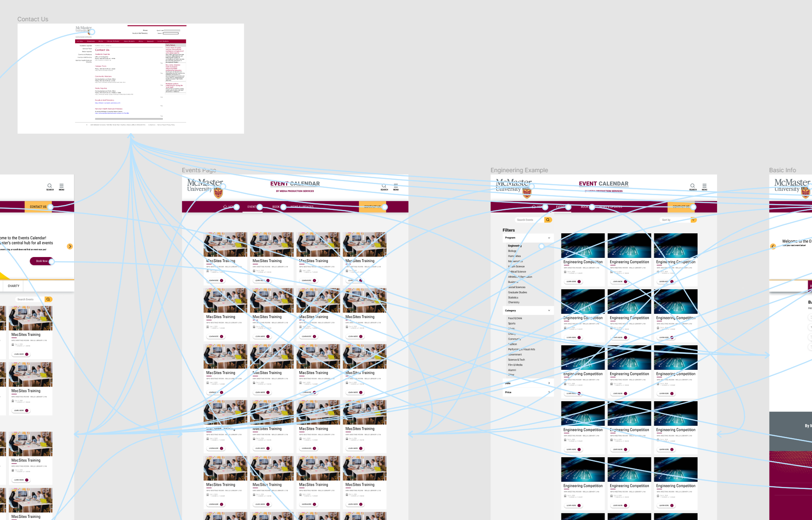Select the 'Biology' program filter option
Screen dimensions: 812x520
click(512, 251)
